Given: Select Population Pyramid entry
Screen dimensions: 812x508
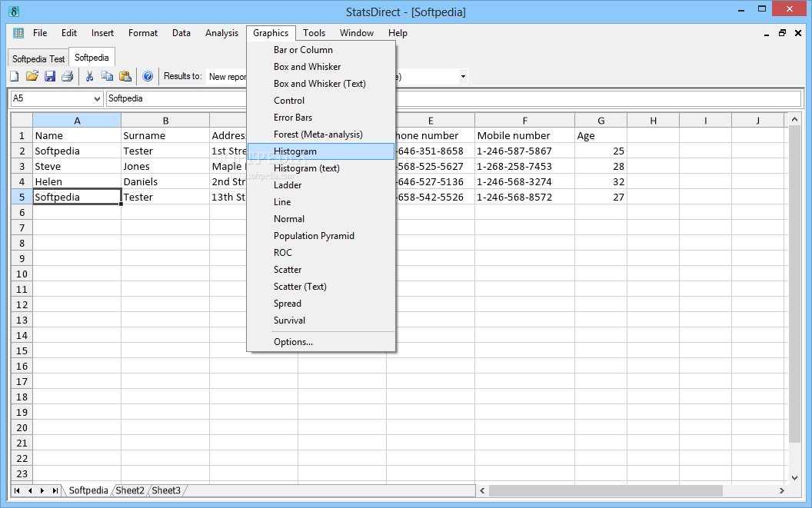Looking at the screenshot, I should [321, 236].
